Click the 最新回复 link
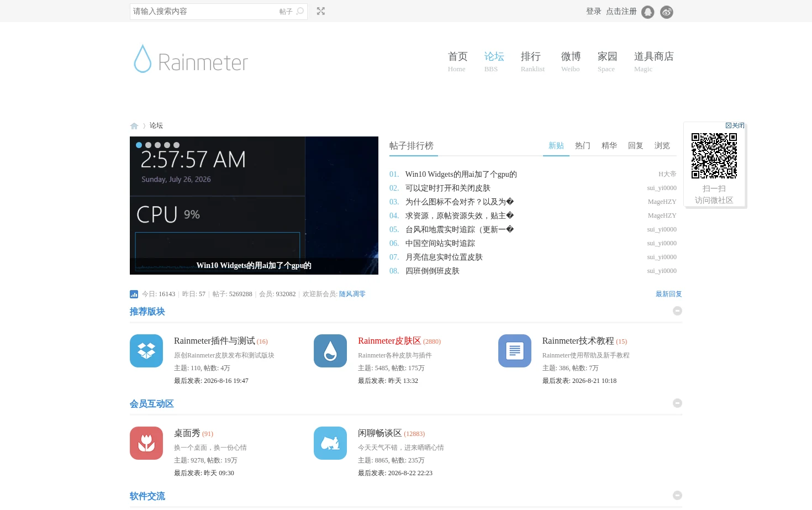This screenshot has height=510, width=812. click(x=669, y=294)
